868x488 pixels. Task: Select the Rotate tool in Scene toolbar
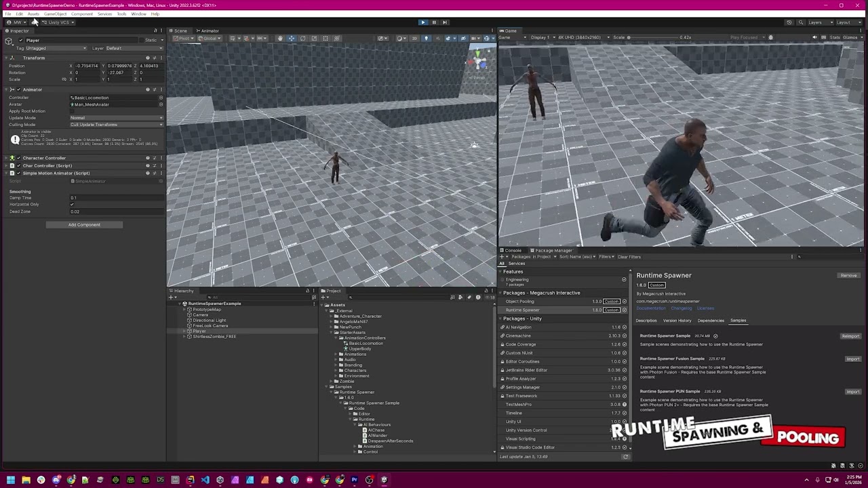pyautogui.click(x=302, y=38)
